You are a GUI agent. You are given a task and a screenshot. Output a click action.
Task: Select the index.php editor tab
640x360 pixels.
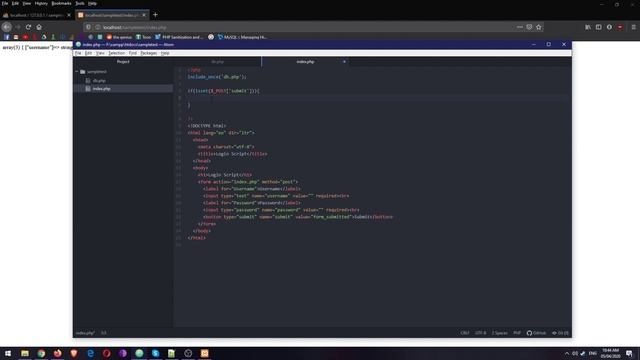[305, 62]
